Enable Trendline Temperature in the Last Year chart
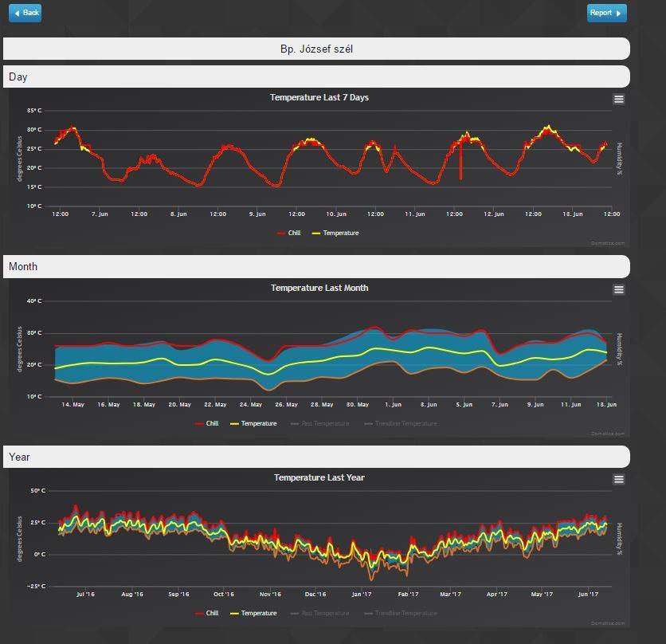The width and height of the screenshot is (666, 644). tap(401, 613)
